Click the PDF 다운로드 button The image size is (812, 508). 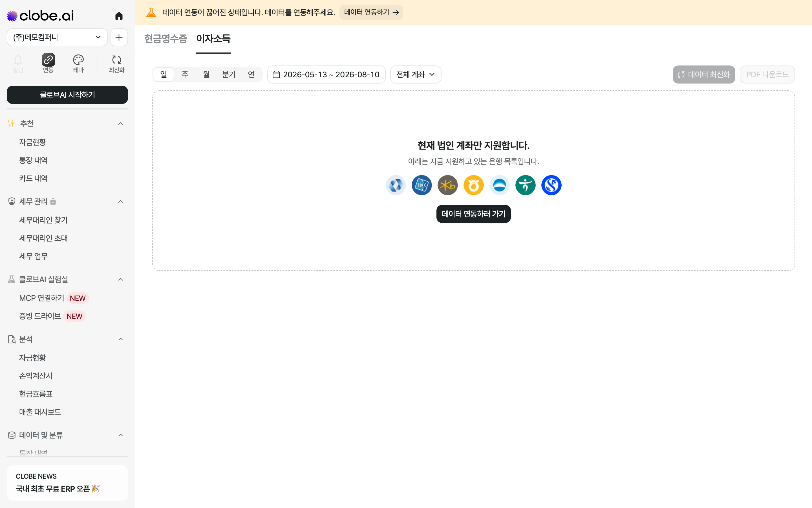coord(767,75)
